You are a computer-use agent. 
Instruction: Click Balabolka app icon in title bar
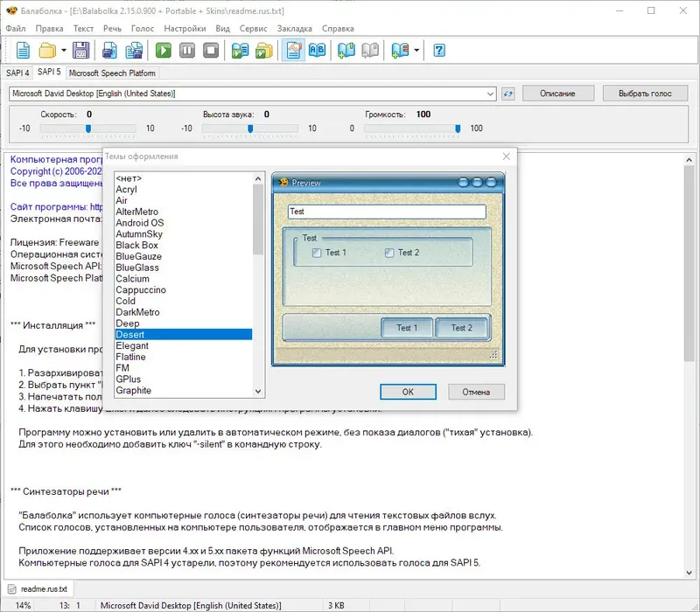11,10
